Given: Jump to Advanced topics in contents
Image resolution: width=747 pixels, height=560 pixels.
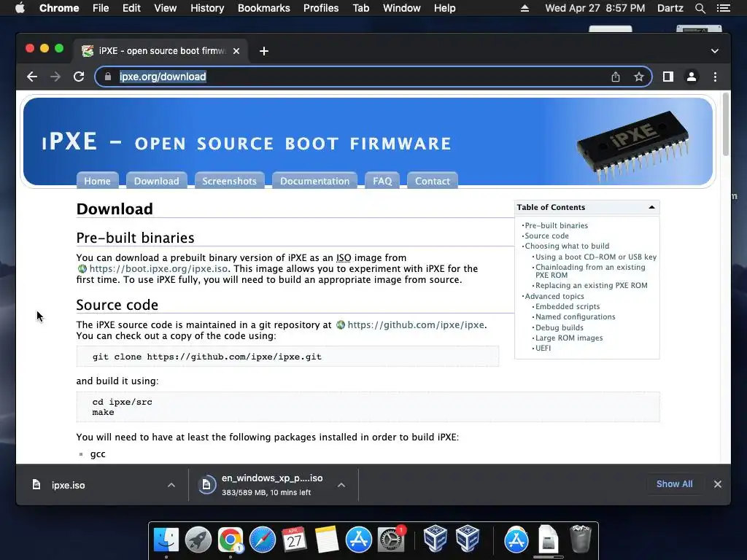Looking at the screenshot, I should tap(554, 296).
